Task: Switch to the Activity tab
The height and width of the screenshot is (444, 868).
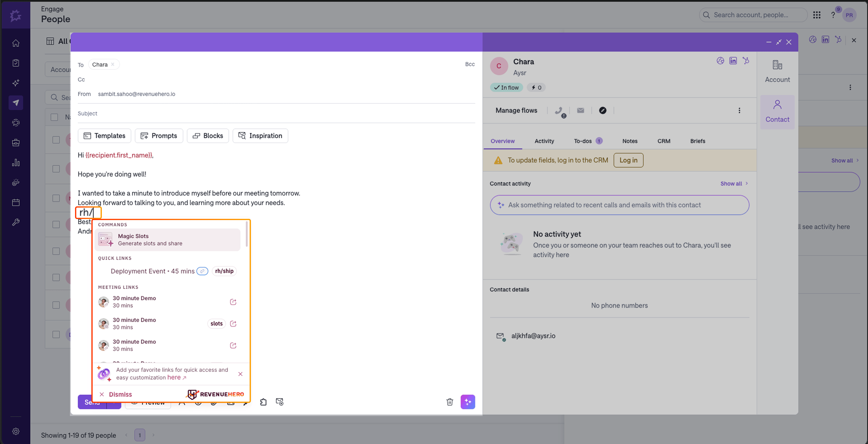Action: point(544,141)
